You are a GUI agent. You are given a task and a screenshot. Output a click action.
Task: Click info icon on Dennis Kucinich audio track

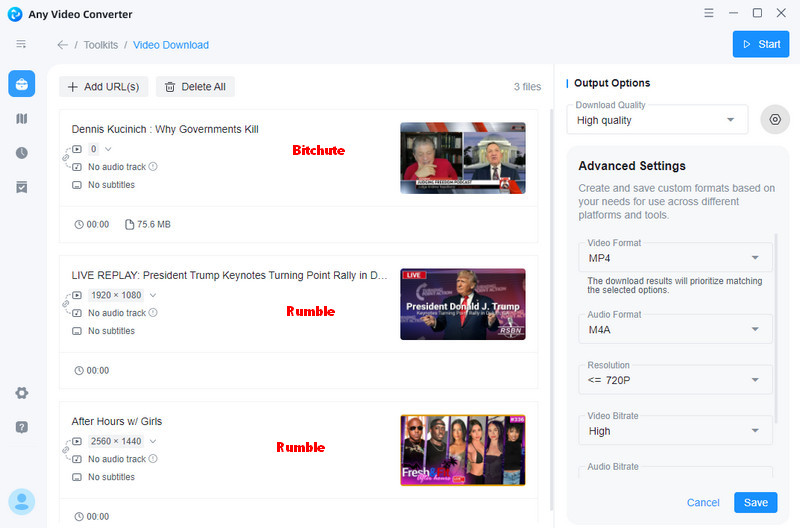[x=153, y=166]
